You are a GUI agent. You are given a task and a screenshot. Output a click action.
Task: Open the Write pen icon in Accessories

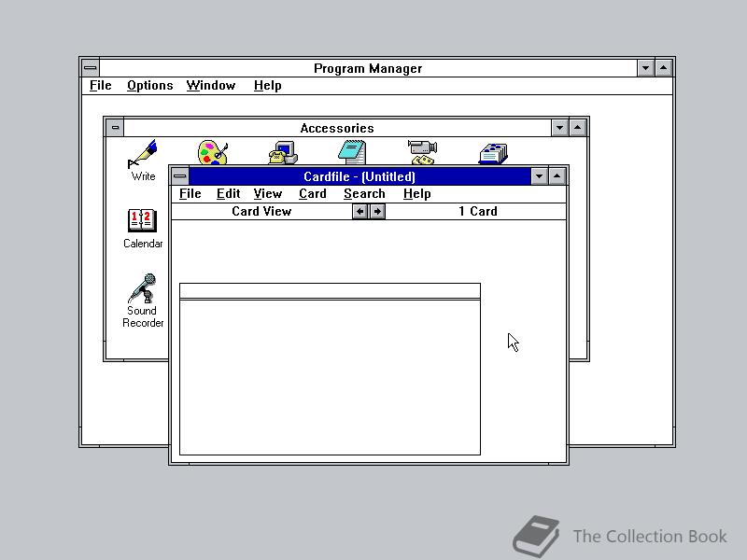143,154
